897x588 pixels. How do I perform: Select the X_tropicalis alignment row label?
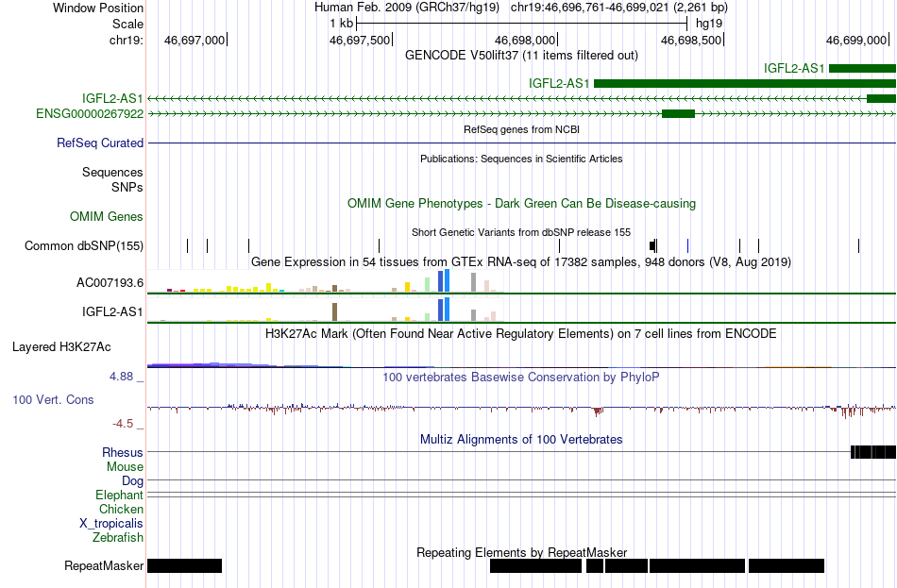pos(111,524)
